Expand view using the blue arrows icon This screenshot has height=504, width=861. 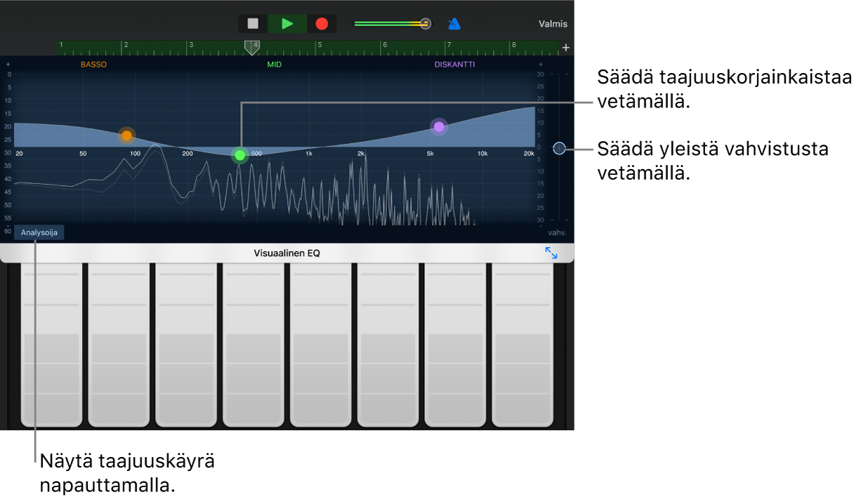(551, 253)
